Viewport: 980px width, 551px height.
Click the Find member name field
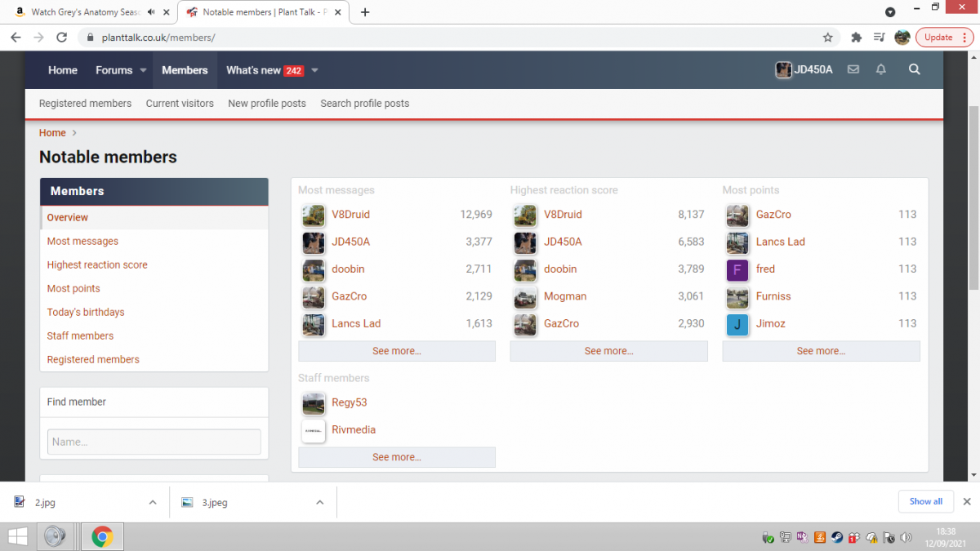[x=154, y=442]
